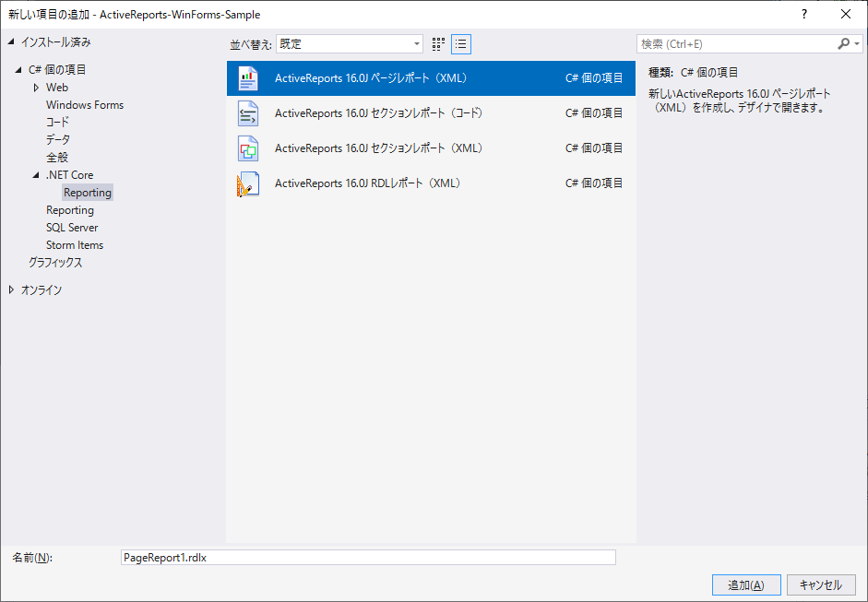Image resolution: width=868 pixels, height=602 pixels.
Task: Select ActiveReports 16.0J RDLレポート (XML) template
Action: (431, 183)
